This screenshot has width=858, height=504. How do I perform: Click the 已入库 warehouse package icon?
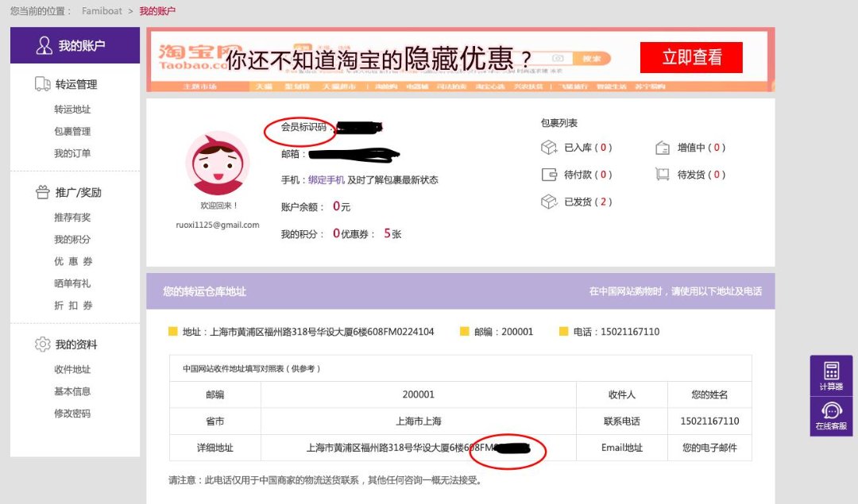click(549, 147)
